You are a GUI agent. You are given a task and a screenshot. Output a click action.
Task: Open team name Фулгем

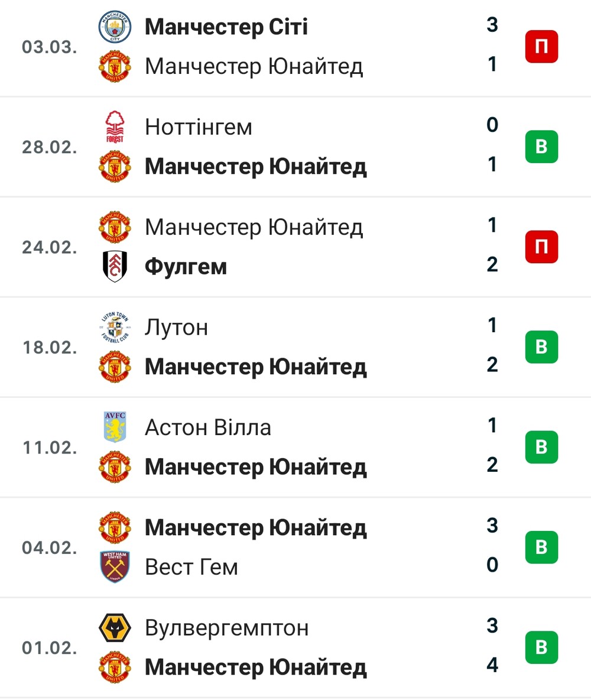coord(186,267)
